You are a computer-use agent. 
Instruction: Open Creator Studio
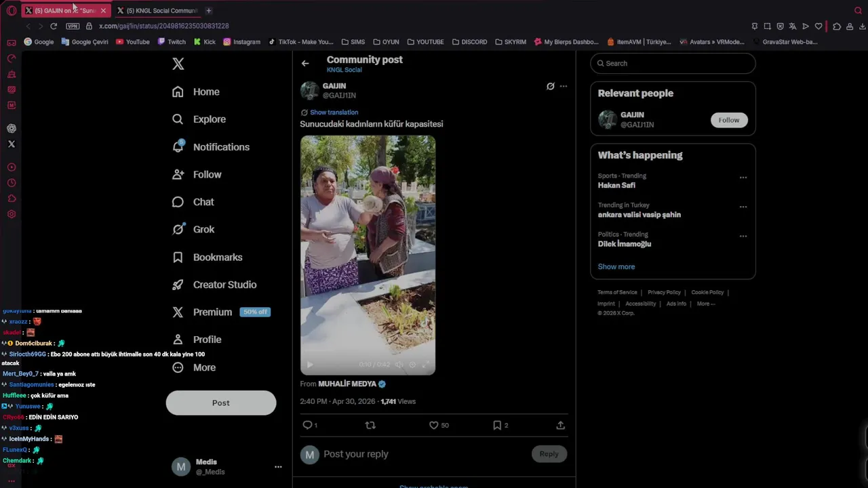pyautogui.click(x=214, y=285)
